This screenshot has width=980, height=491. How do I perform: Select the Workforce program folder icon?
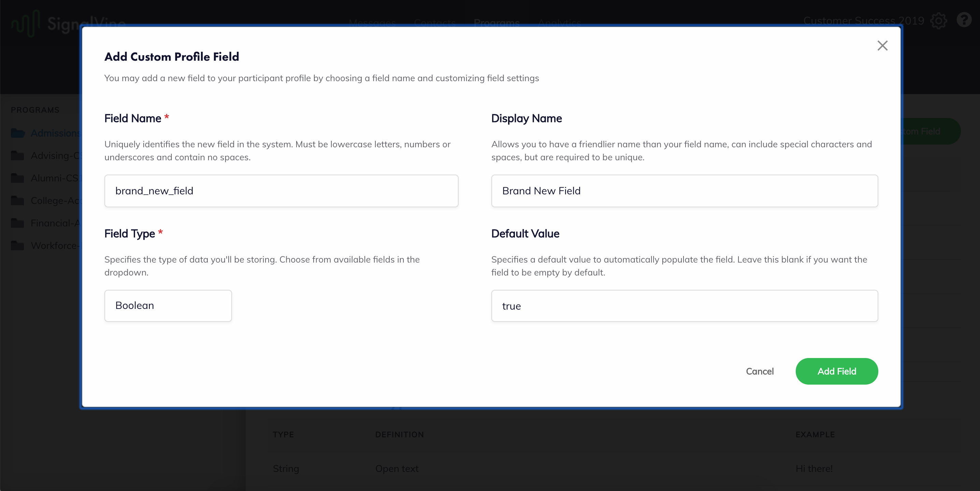17,245
